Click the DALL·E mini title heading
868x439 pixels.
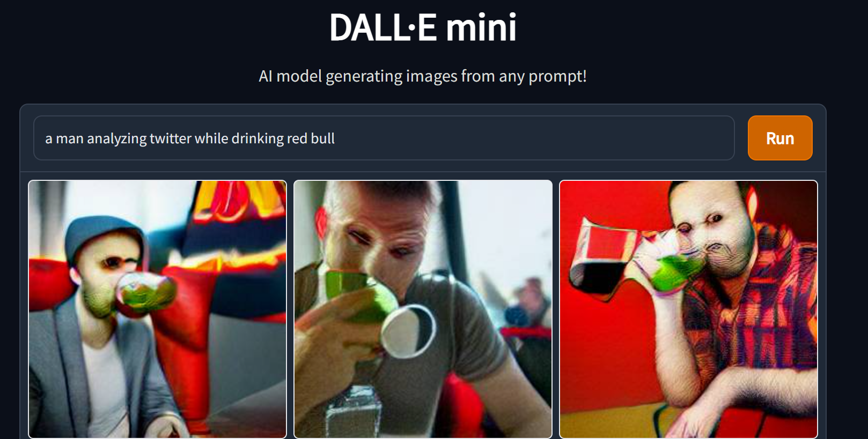coord(423,27)
